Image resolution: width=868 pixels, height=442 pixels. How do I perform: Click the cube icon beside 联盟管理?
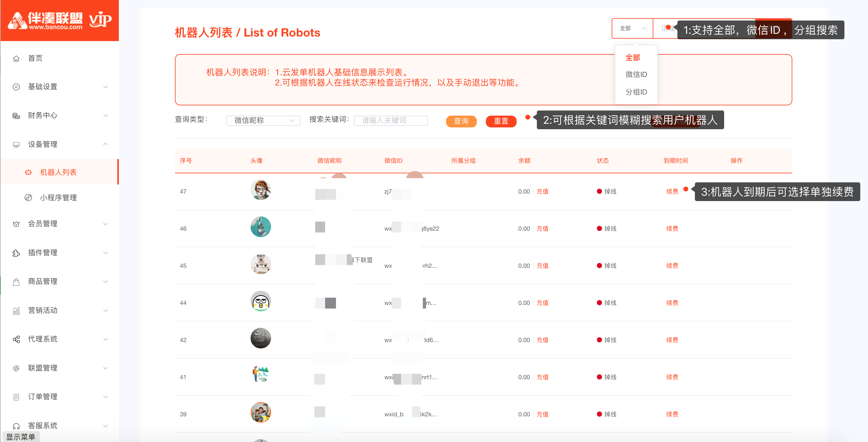click(x=16, y=368)
